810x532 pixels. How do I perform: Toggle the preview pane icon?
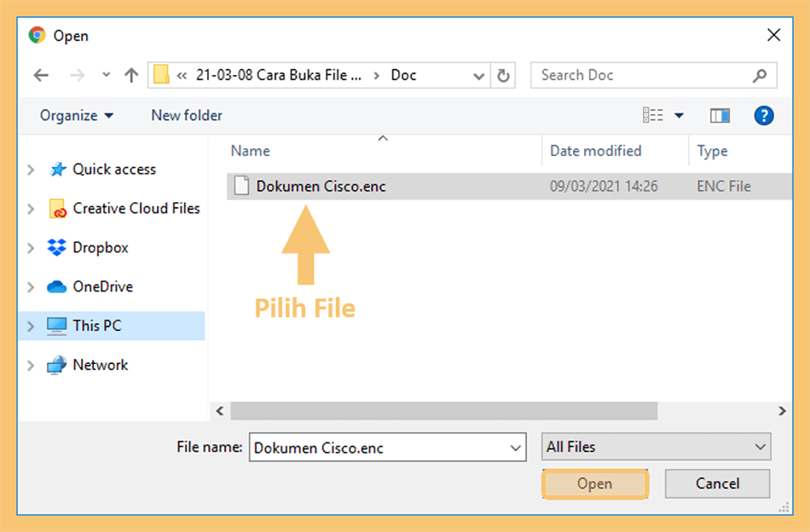point(720,116)
